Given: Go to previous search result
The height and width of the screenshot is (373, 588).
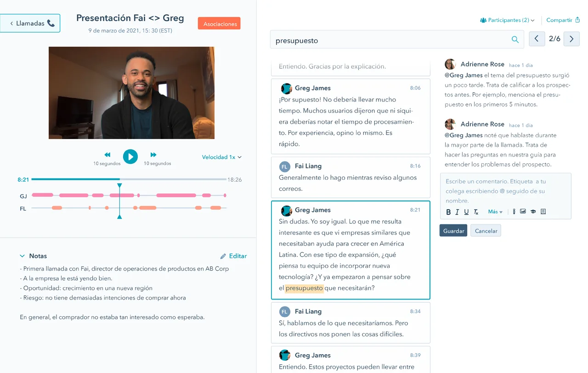Looking at the screenshot, I should (x=537, y=39).
